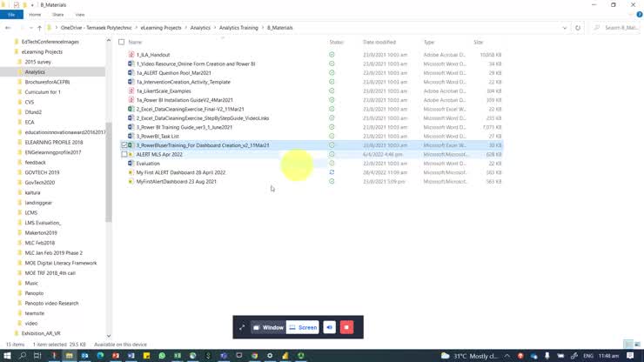This screenshot has height=362, width=644.
Task: Check the ALERT MLS Apr 2022 checkbox
Action: click(124, 154)
